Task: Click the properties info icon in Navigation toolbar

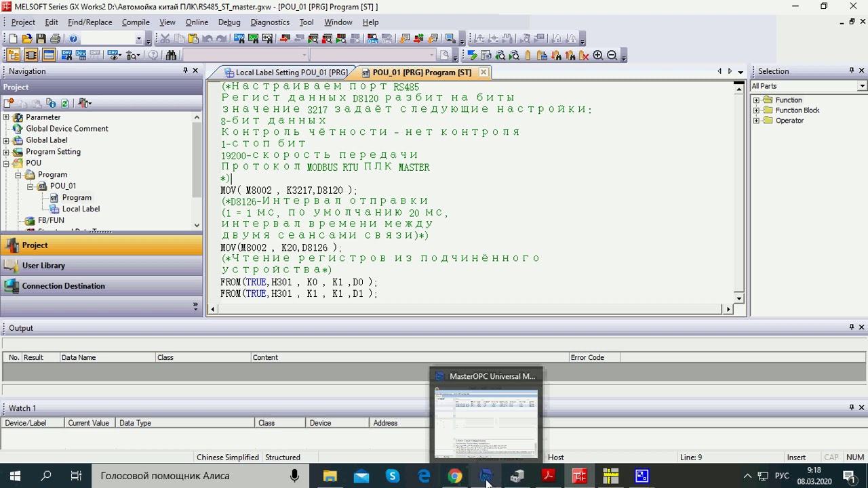Action: click(51, 103)
